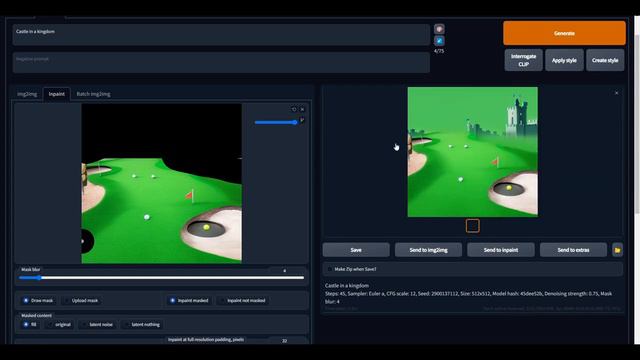This screenshot has width=640, height=360.
Task: Click the inpaint canvas golf course image
Action: point(162,183)
